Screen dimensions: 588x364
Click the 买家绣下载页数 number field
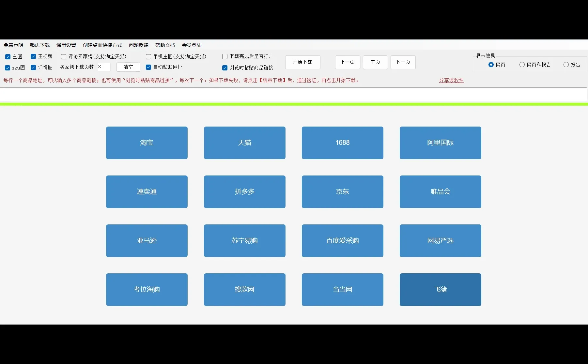click(x=104, y=67)
